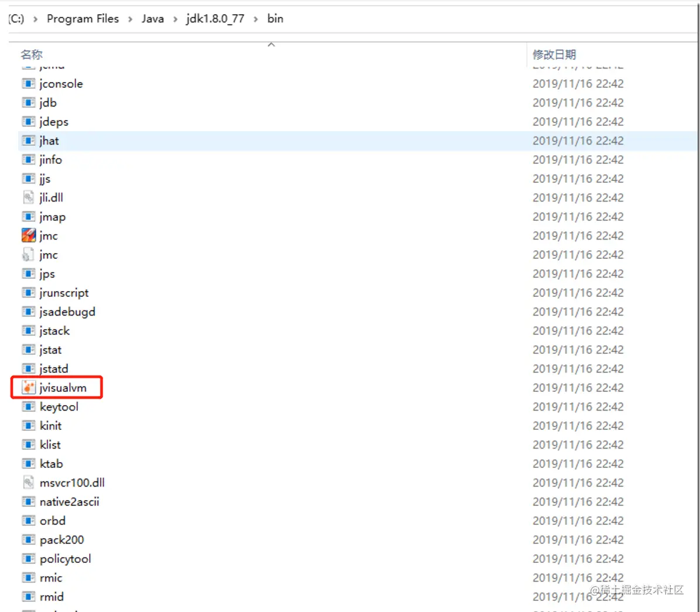Click the jdb executable icon
The height and width of the screenshot is (612, 700).
click(28, 102)
